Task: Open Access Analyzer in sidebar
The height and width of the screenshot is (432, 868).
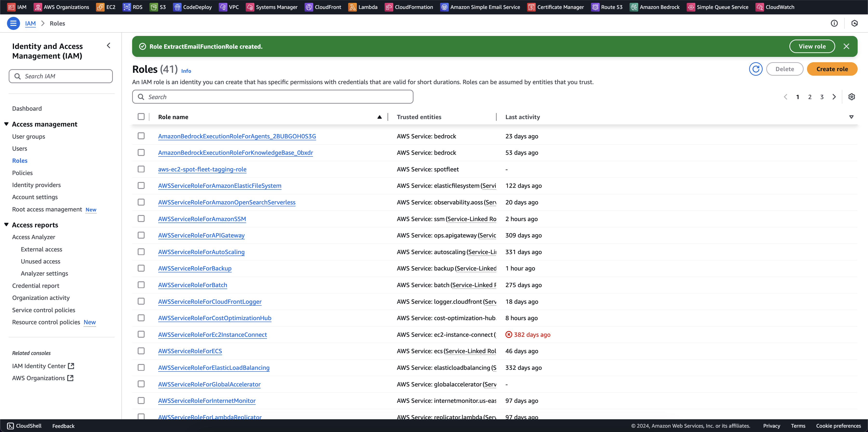Action: (x=34, y=237)
